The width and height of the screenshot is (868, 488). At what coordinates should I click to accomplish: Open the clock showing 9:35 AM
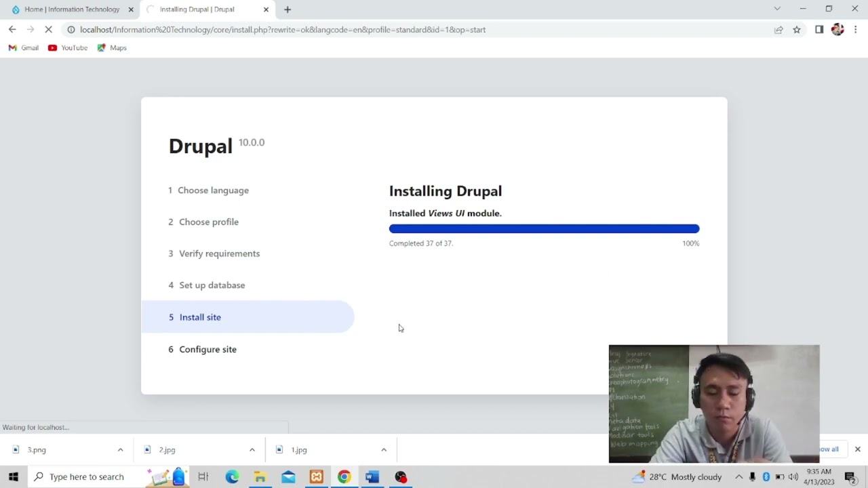pos(819,477)
